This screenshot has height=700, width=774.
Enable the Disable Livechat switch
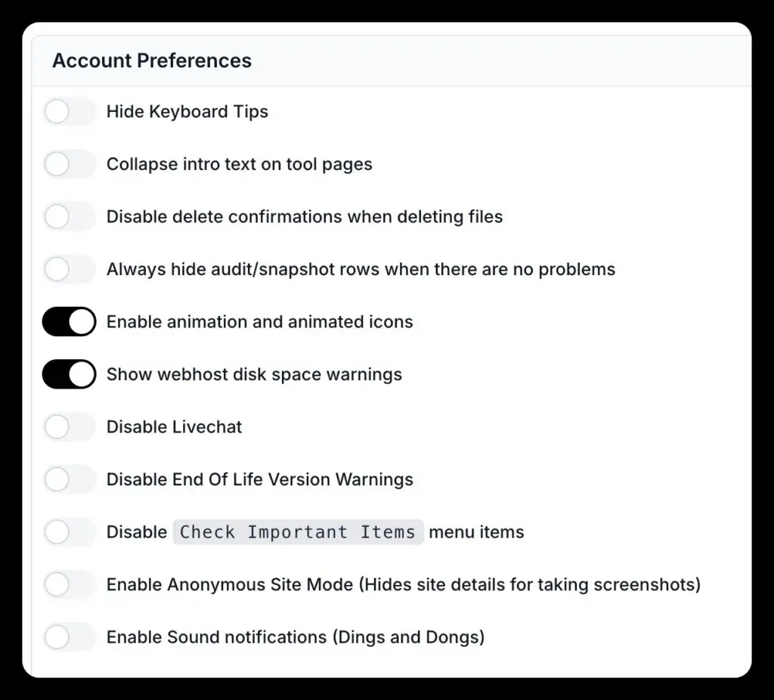(x=69, y=426)
